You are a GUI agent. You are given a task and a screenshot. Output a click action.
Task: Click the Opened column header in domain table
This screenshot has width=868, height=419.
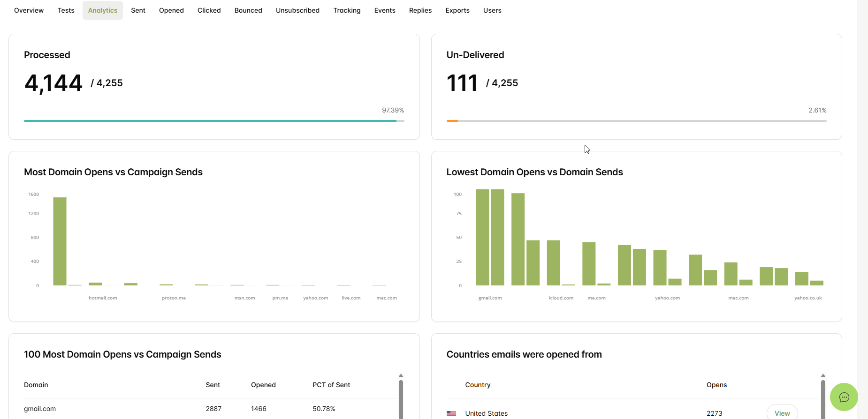pos(263,385)
